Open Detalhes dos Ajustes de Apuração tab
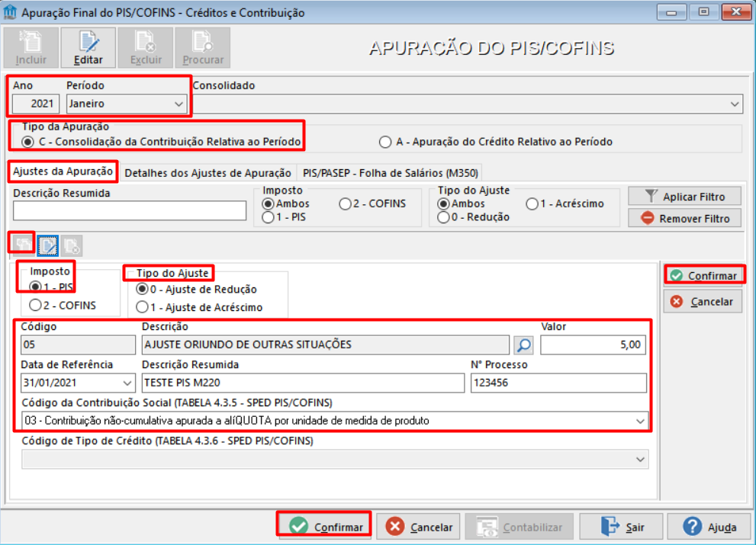The height and width of the screenshot is (545, 756). tap(207, 173)
